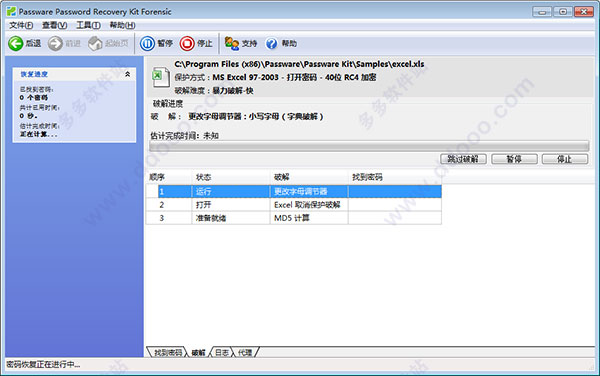Click the blue Pause (暂停) toolbar icon
The width and height of the screenshot is (600, 376).
click(147, 44)
